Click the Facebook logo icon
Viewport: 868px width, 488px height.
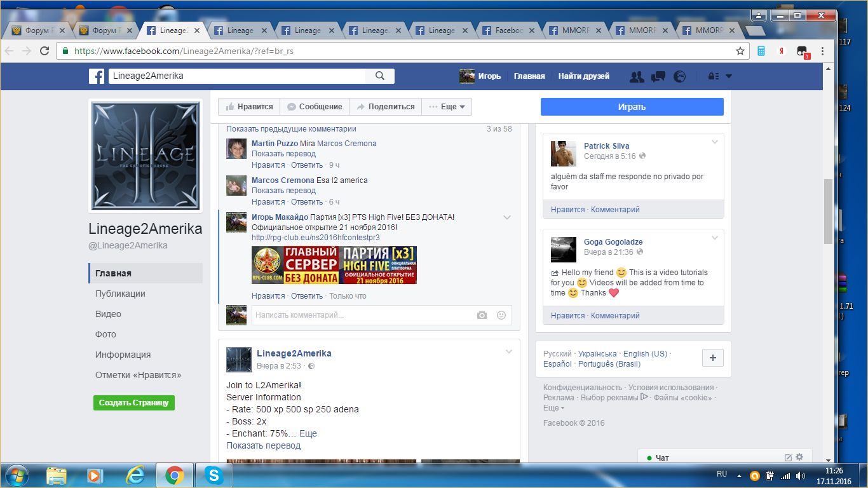97,76
